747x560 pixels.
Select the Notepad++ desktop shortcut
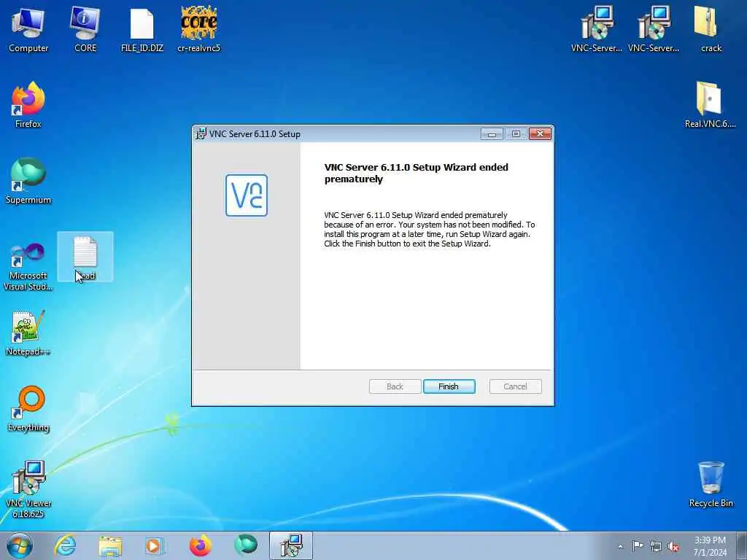28,332
